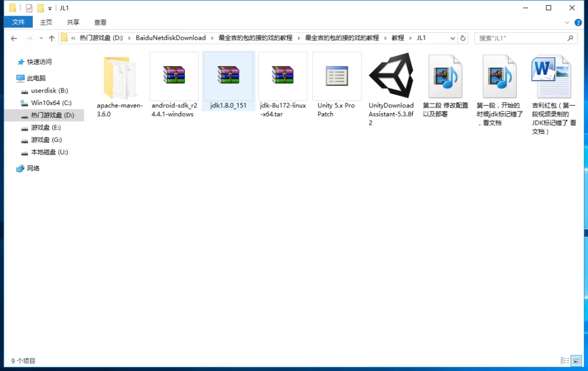The width and height of the screenshot is (588, 371).
Task: Open the jdk-8u172-linux-x64.tar archive
Action: pyautogui.click(x=283, y=76)
